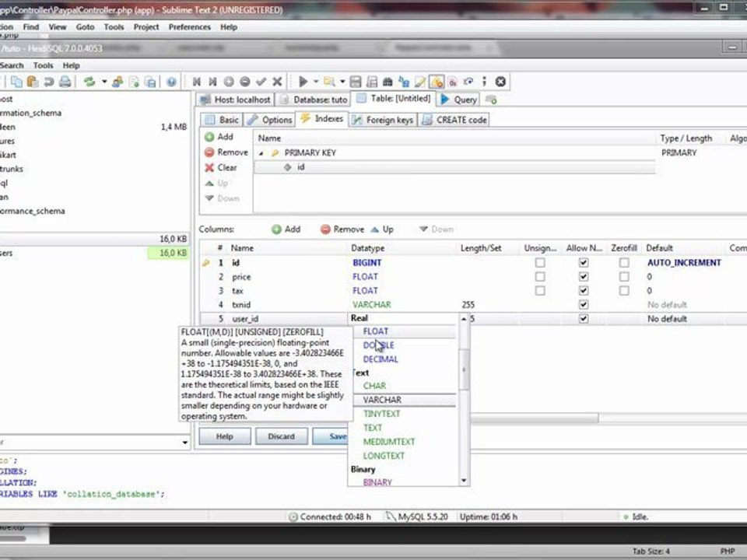Click the Run query play icon
Screen dimensions: 747x560
tap(303, 82)
